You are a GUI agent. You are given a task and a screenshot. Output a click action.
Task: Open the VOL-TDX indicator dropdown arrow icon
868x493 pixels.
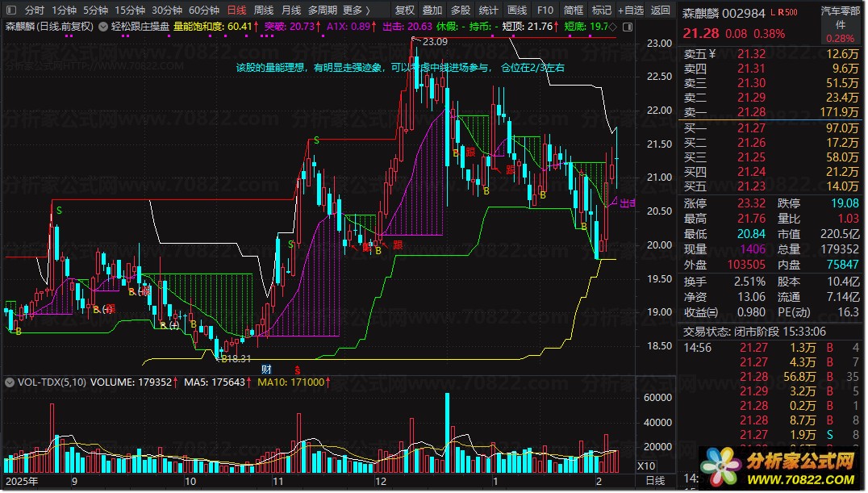point(10,382)
